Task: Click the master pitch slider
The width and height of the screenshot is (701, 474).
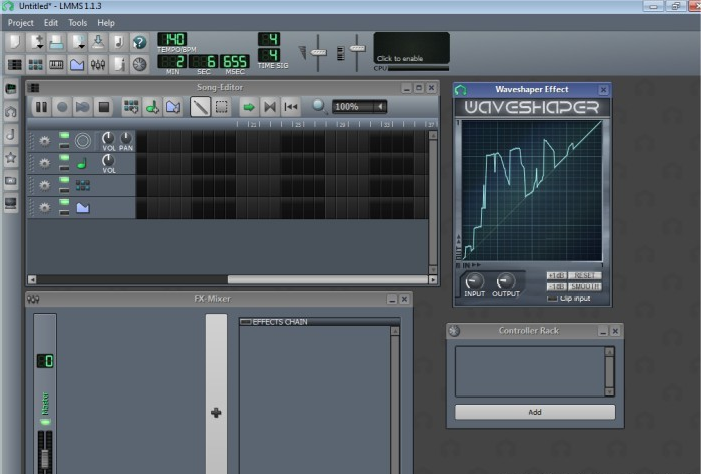Action: 357,48
